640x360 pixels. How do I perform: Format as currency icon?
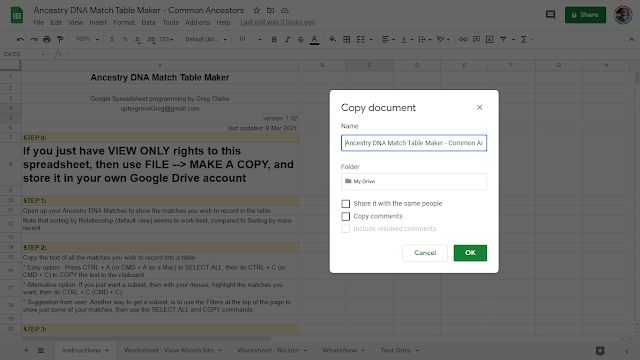click(112, 40)
